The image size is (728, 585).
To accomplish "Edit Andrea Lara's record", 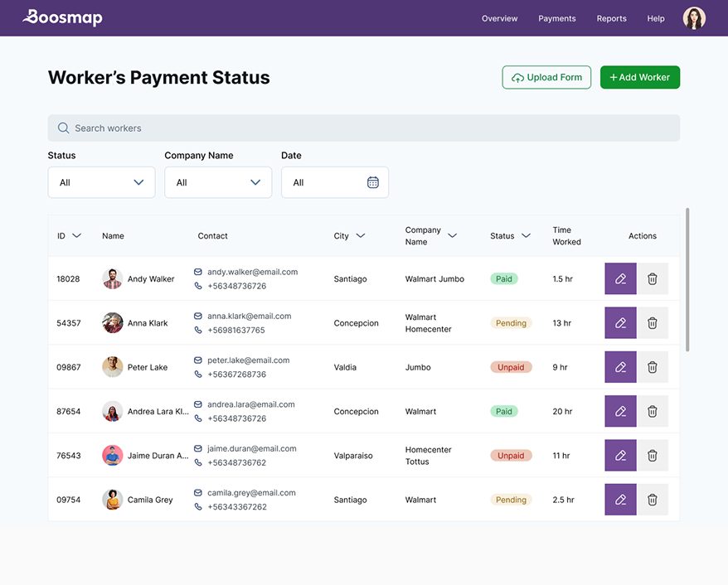I will pos(620,411).
